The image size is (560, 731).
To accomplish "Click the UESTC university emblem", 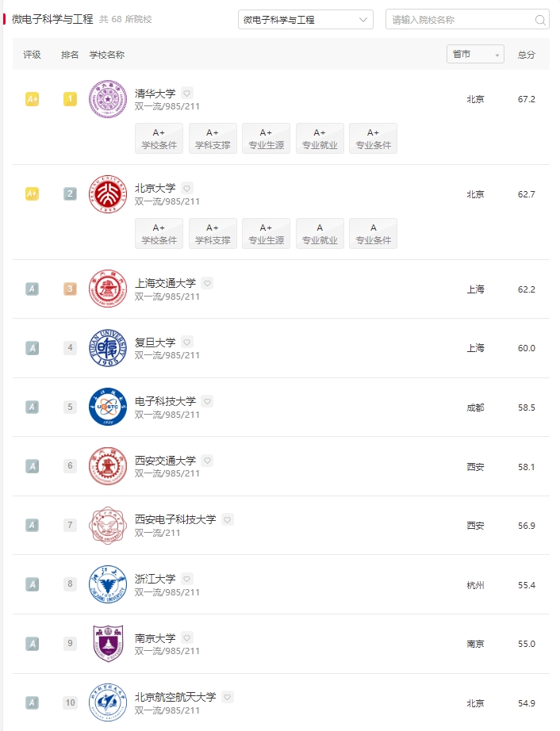I will pyautogui.click(x=108, y=407).
